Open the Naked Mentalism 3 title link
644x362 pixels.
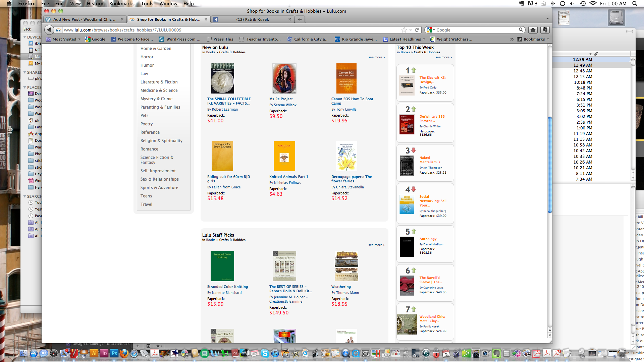tap(429, 160)
